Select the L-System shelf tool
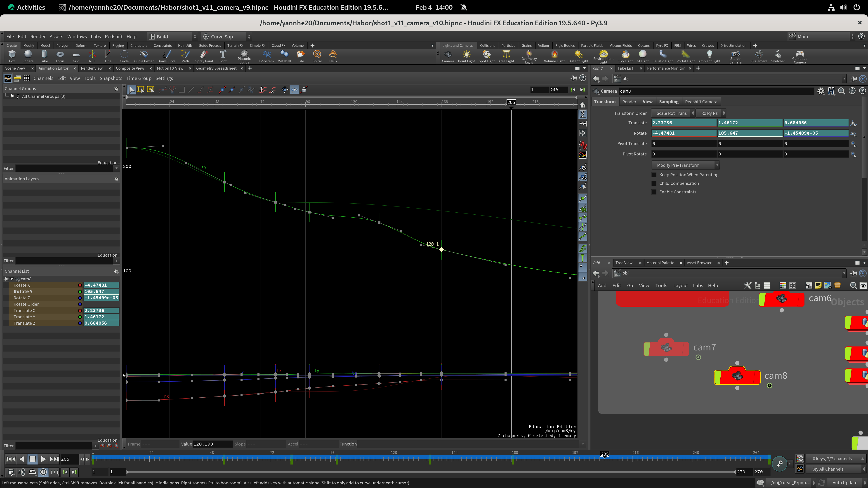868x488 pixels. coord(266,56)
